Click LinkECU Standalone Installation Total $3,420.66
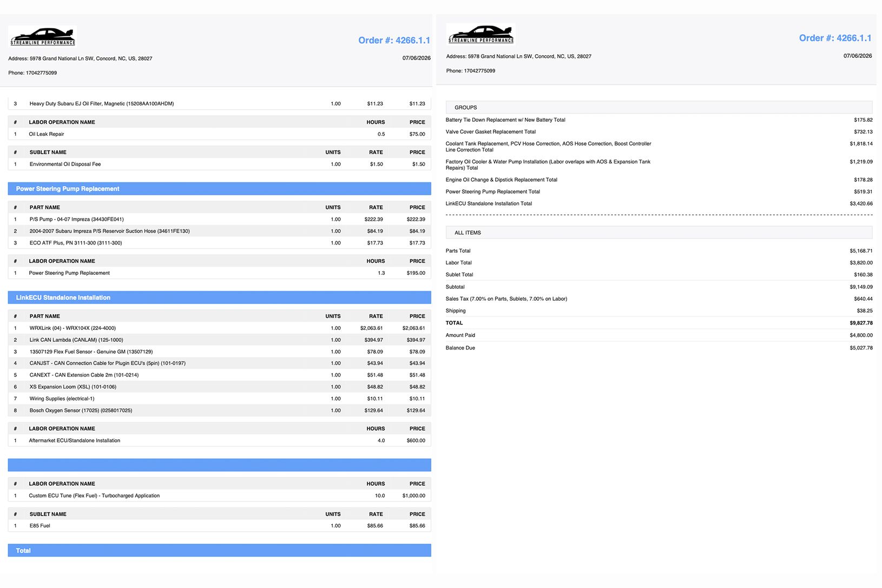The image size is (882, 588). 659,203
